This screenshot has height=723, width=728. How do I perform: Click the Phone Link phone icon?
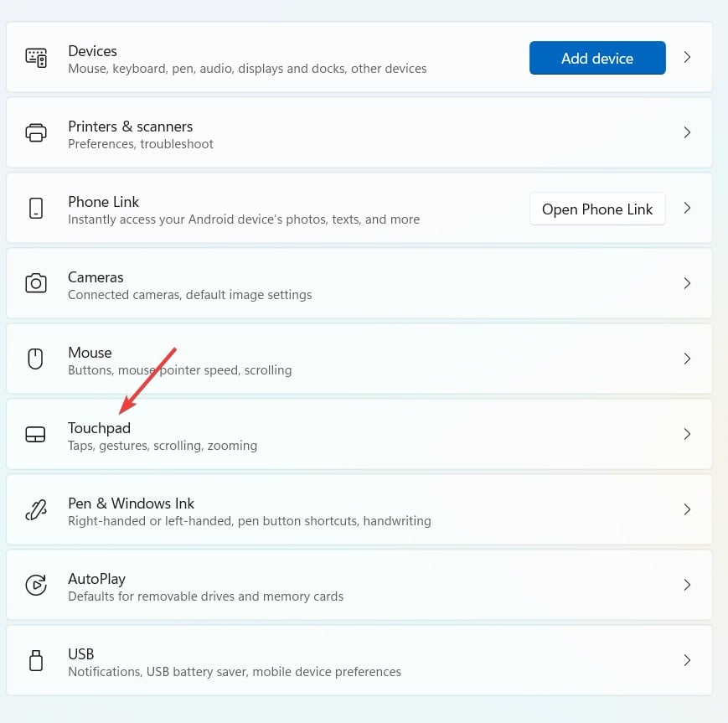(35, 207)
